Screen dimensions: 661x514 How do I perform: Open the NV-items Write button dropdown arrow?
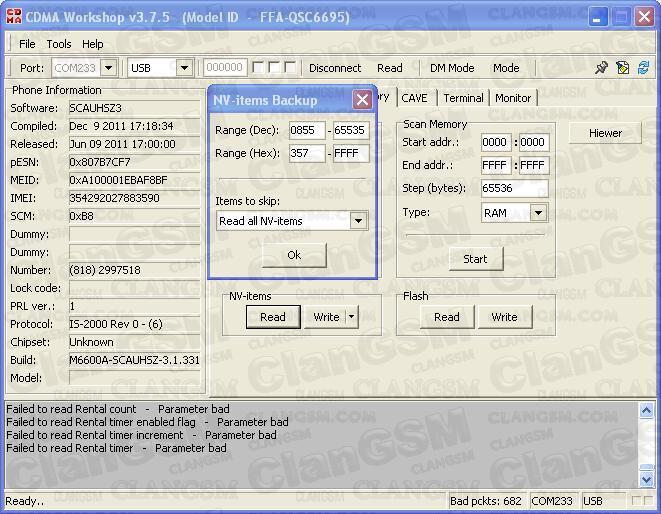(x=352, y=317)
